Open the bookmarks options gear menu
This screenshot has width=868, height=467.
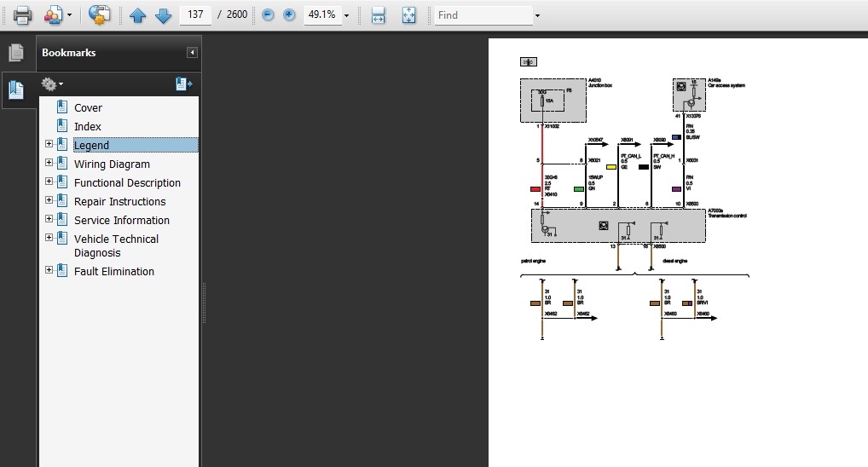click(x=52, y=84)
